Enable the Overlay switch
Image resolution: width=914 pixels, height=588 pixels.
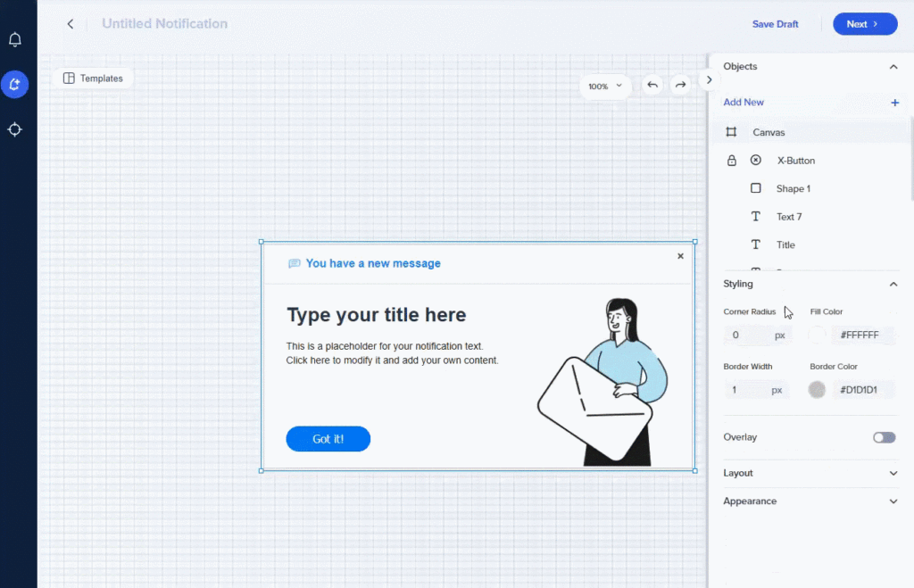tap(884, 437)
